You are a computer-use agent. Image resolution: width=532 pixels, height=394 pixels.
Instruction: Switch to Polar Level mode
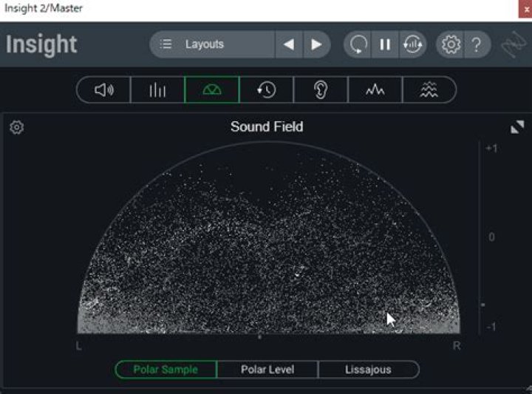coord(267,370)
